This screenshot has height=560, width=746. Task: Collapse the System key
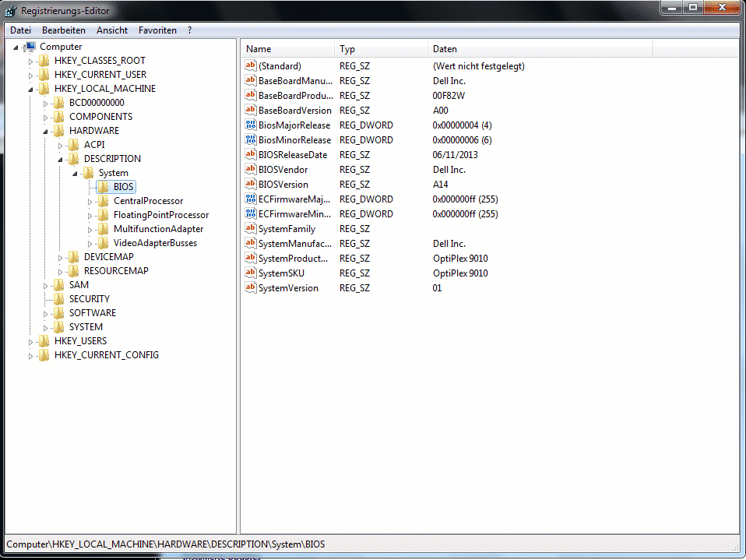point(75,174)
